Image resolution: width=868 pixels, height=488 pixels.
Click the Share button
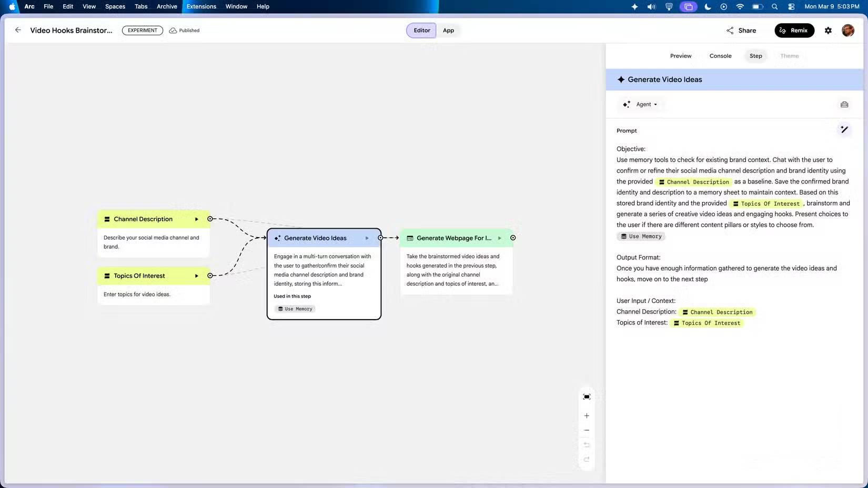[741, 30]
